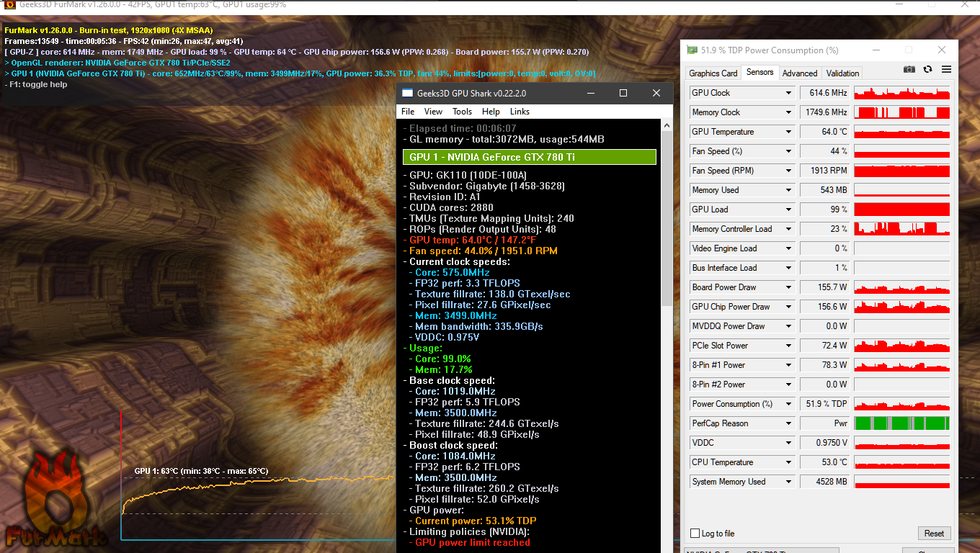Open the File menu in GPU Shark
The height and width of the screenshot is (553, 980).
[408, 112]
